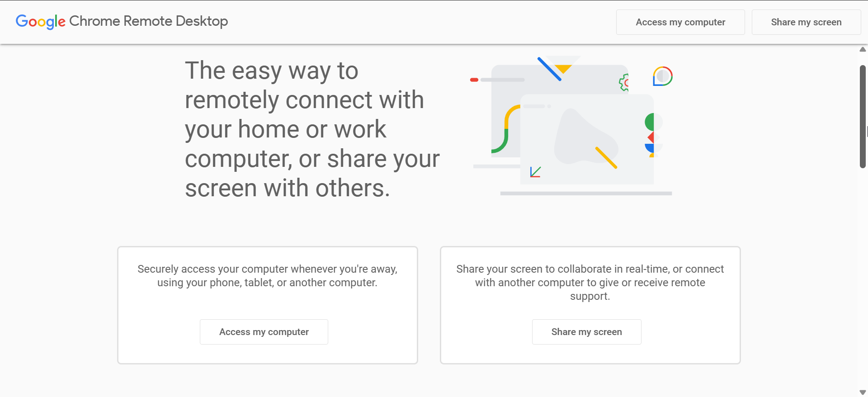Image resolution: width=868 pixels, height=397 pixels.
Task: Click the green gear icon in illustration
Action: (x=624, y=82)
